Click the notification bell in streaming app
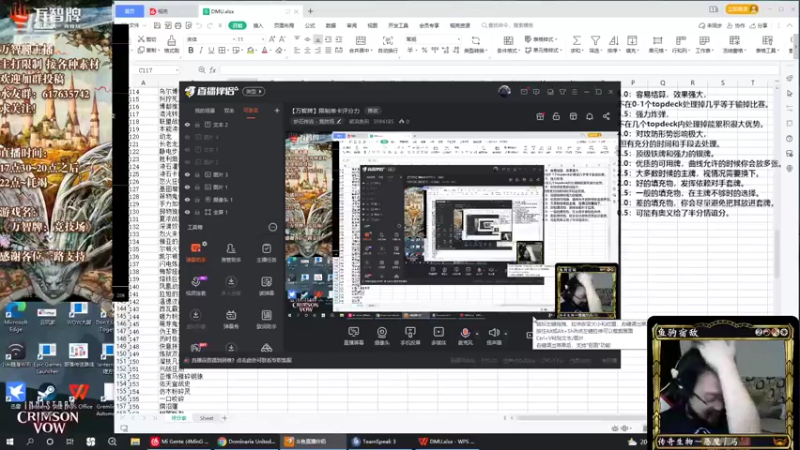This screenshot has width=800, height=450. pyautogui.click(x=589, y=116)
